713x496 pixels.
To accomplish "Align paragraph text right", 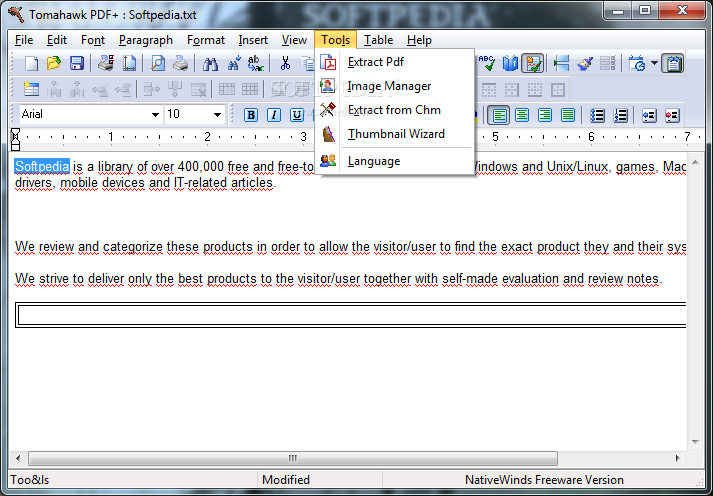I will [545, 115].
